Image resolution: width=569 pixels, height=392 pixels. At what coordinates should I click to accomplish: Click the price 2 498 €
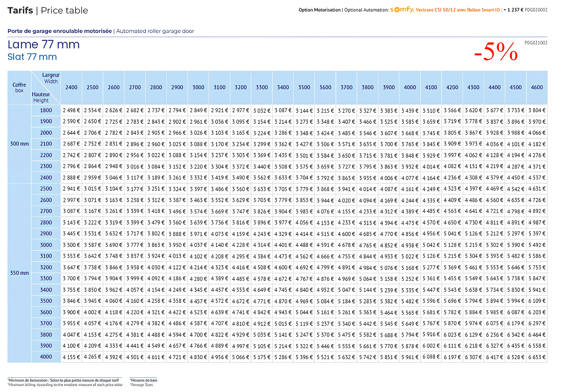(71, 110)
